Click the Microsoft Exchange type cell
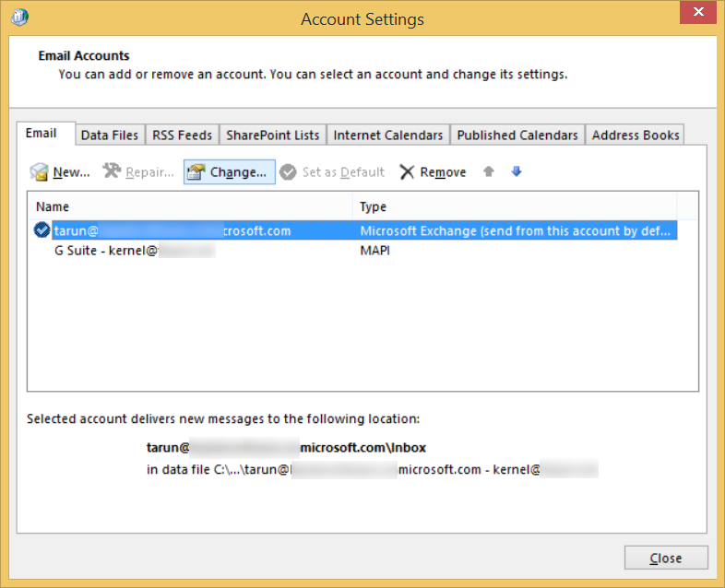725x588 pixels. [x=515, y=230]
